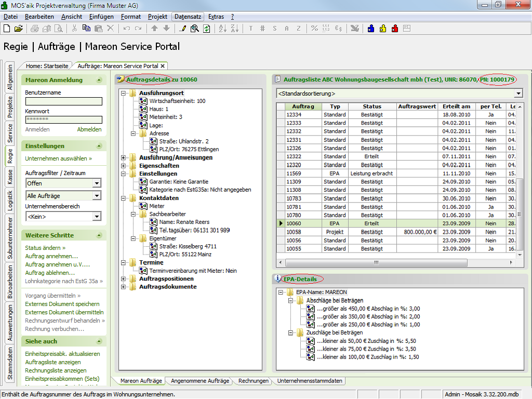This screenshot has height=399, width=532.
Task: Click the 1.1.1 numbering toolbar icon
Action: (326, 29)
